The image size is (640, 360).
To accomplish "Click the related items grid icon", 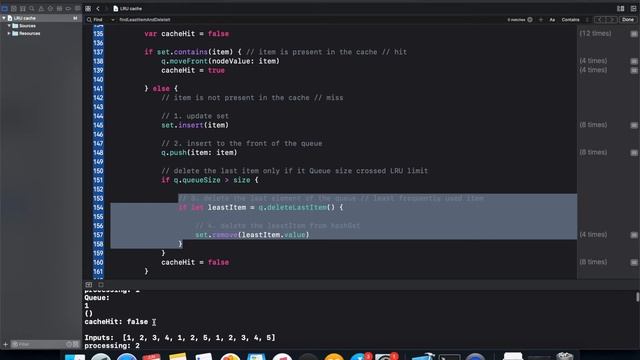I will click(x=88, y=8).
